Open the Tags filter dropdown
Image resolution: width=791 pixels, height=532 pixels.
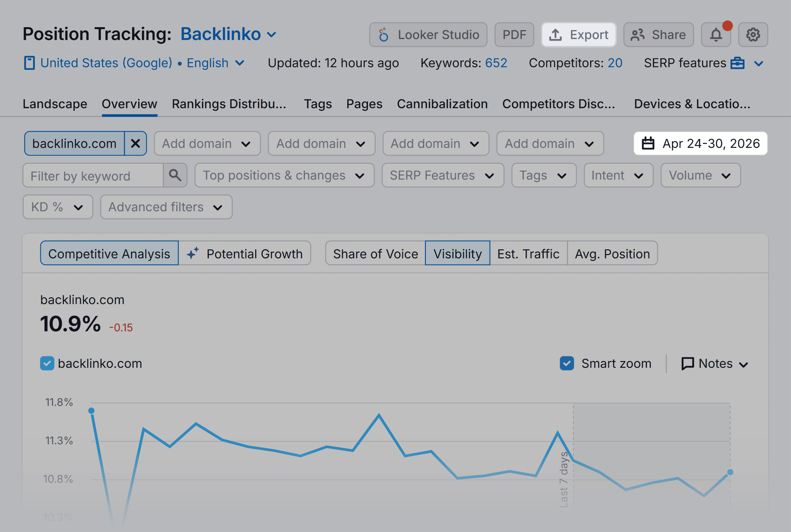point(544,175)
